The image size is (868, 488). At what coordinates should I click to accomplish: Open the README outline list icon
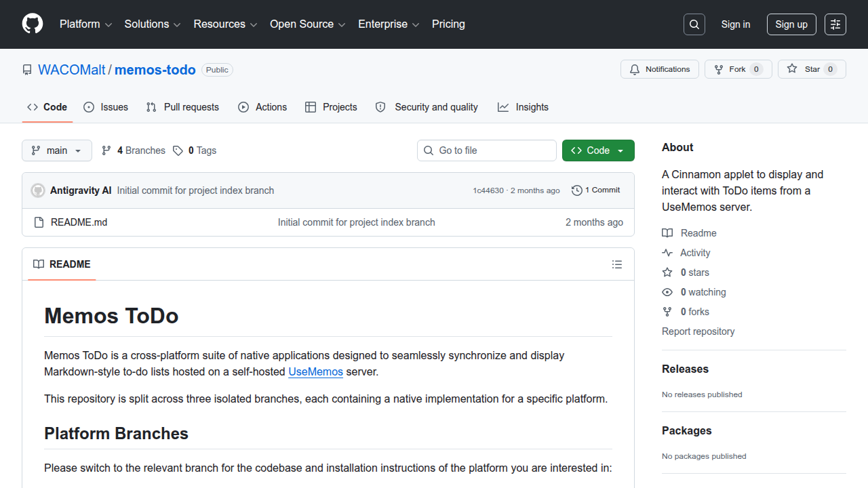click(x=617, y=264)
